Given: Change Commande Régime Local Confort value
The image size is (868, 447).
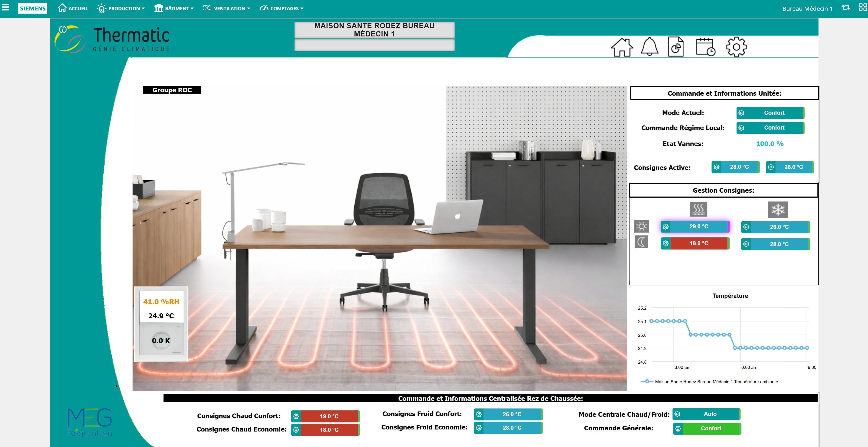Looking at the screenshot, I should [774, 128].
